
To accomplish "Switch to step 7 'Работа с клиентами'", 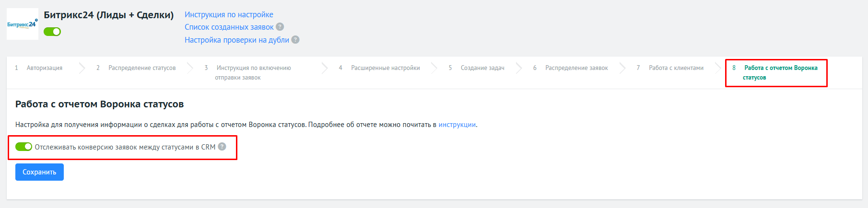I will (x=676, y=68).
